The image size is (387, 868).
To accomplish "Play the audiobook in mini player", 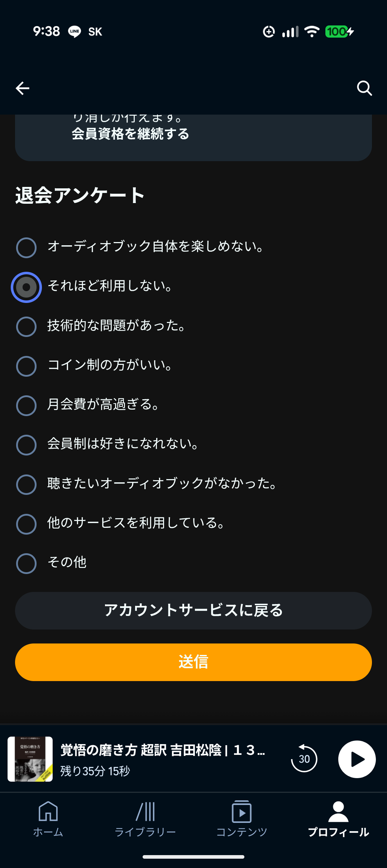I will 357,759.
